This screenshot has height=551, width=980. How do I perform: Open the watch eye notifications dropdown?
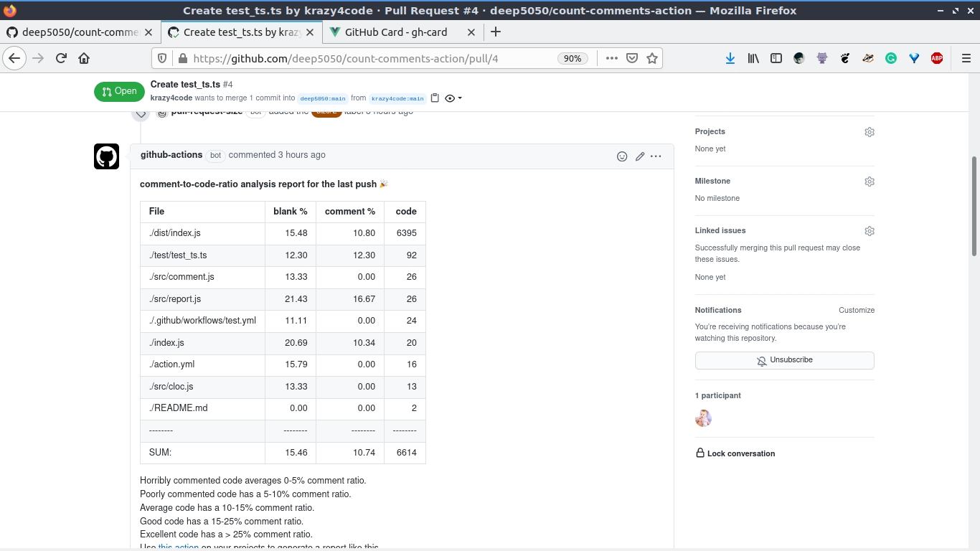coord(453,98)
